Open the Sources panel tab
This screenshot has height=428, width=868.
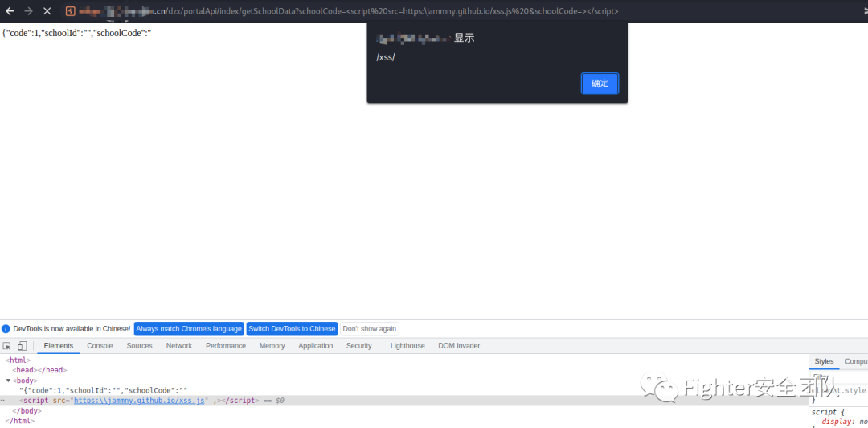click(x=139, y=346)
